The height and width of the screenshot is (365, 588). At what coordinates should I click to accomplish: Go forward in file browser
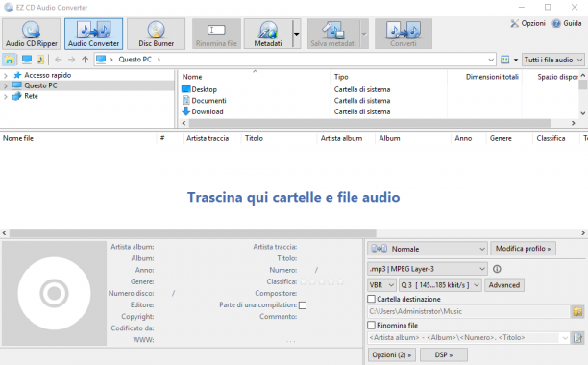pos(71,60)
